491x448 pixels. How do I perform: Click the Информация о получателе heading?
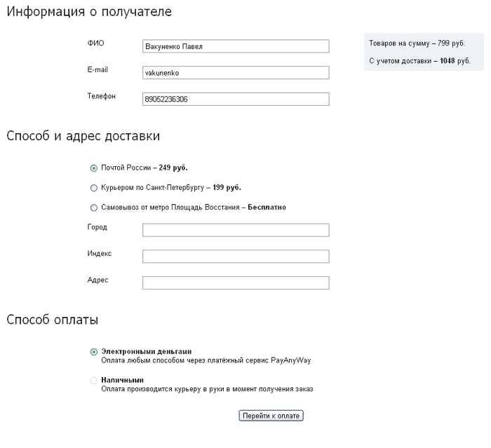[x=88, y=12]
